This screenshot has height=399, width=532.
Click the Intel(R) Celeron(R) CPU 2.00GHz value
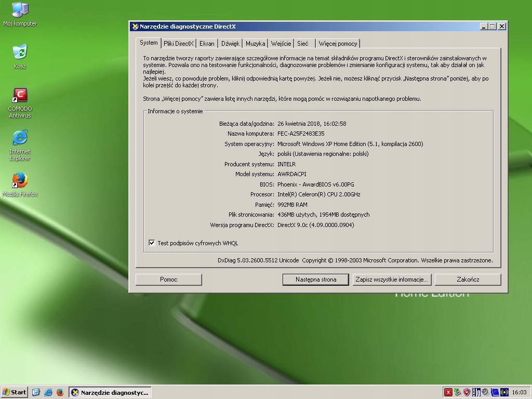[x=319, y=194]
